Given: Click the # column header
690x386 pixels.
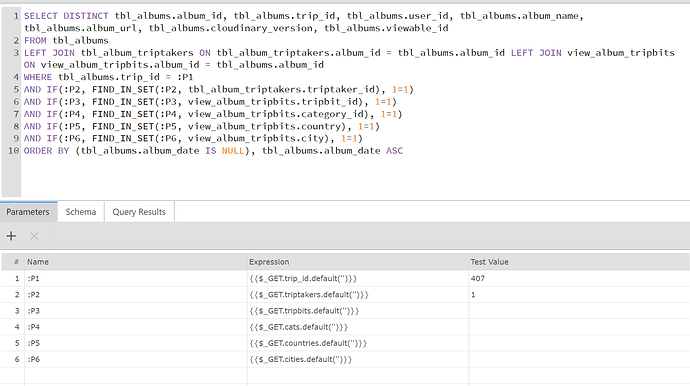Looking at the screenshot, I should 13,262.
